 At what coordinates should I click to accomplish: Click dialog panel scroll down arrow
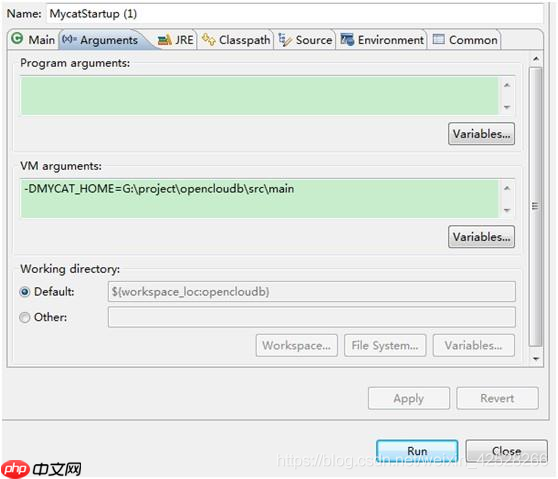coord(536,359)
